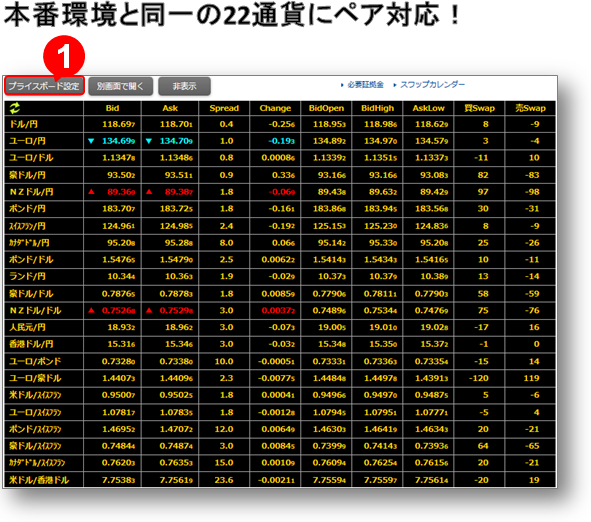The height and width of the screenshot is (522, 591).
Task: Select the 人民元/円 currency pair
Action: (x=27, y=327)
